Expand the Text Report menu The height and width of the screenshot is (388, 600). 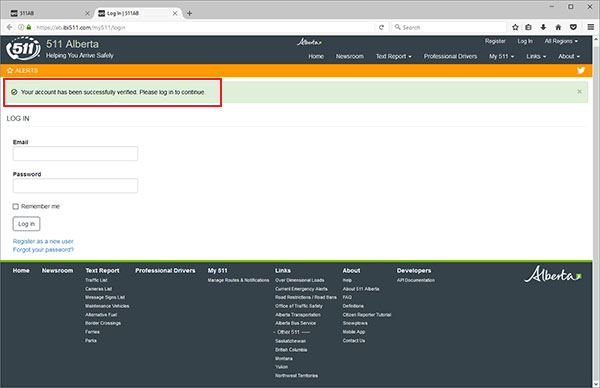coord(393,56)
